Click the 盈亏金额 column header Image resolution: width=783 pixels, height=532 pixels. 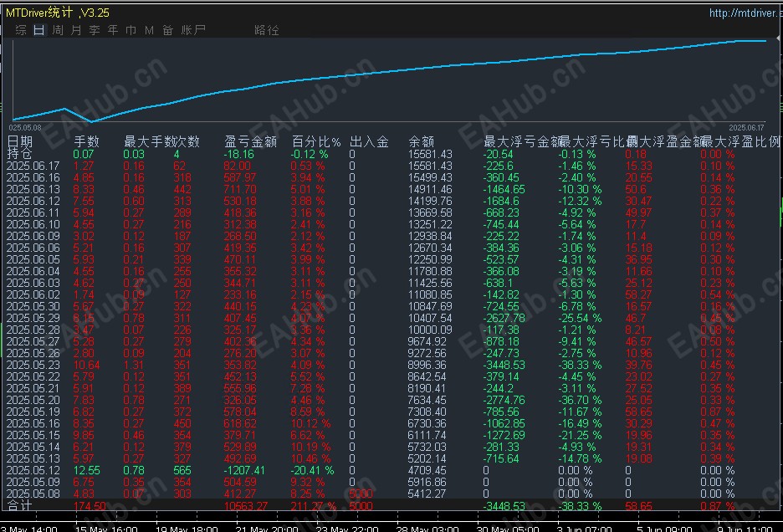tap(251, 142)
